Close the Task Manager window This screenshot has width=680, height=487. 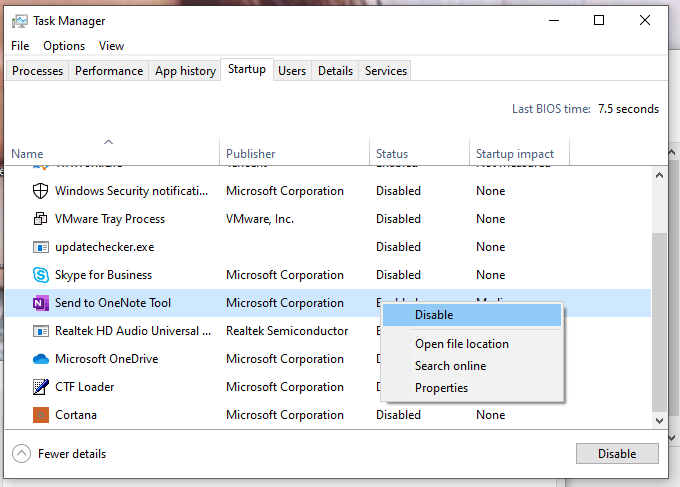tap(645, 20)
